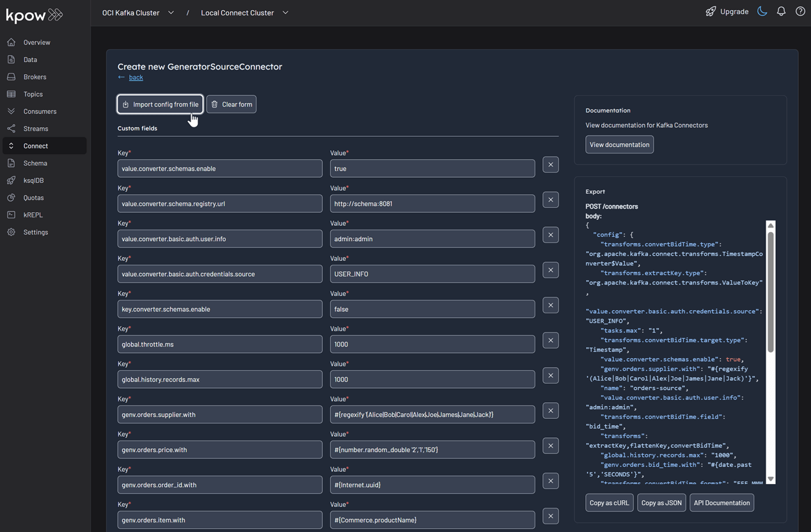811x532 pixels.
Task: Click the back link
Action: (x=136, y=77)
